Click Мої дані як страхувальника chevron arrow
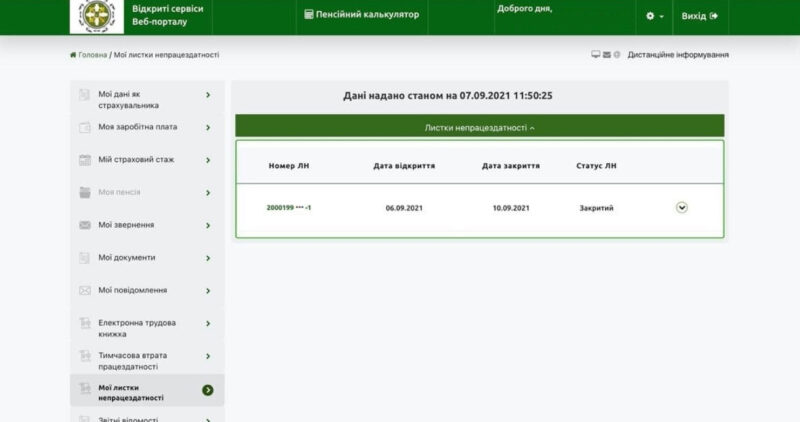 point(208,95)
